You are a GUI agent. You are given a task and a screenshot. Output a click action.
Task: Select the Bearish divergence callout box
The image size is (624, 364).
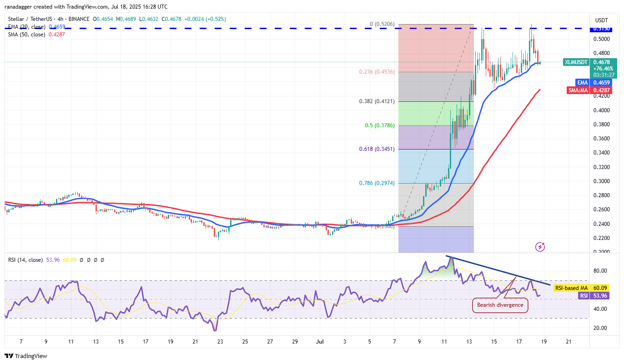500,305
